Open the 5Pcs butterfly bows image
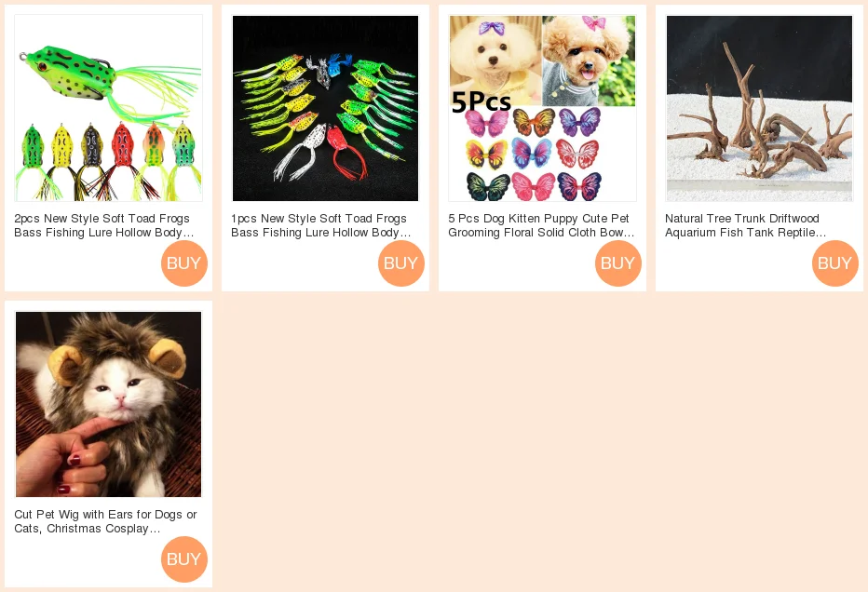Viewport: 868px width, 592px height. 542,108
